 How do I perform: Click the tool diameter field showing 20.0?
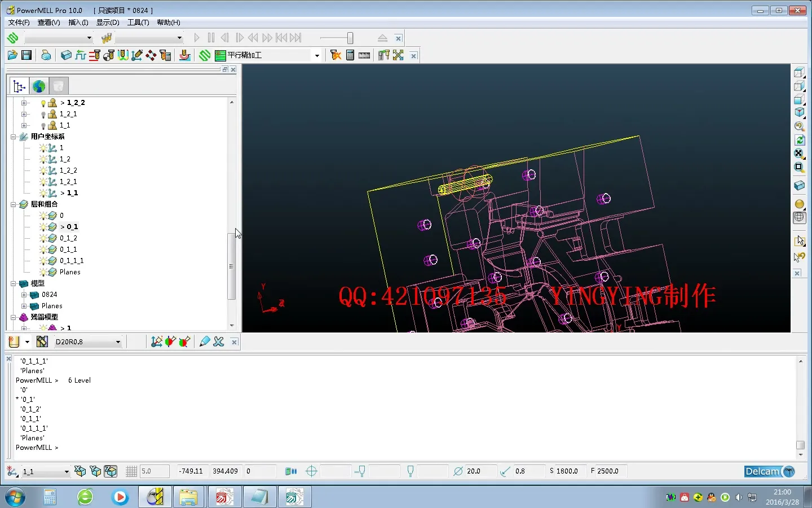[480, 471]
